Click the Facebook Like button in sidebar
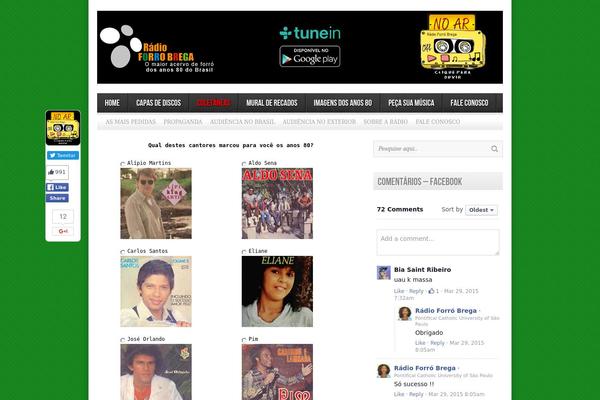The image size is (600, 400). point(57,187)
